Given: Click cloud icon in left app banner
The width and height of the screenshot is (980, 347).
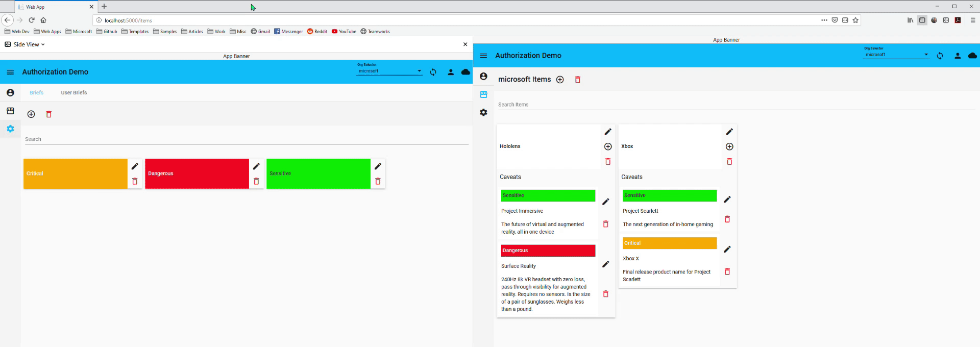Looking at the screenshot, I should [465, 72].
